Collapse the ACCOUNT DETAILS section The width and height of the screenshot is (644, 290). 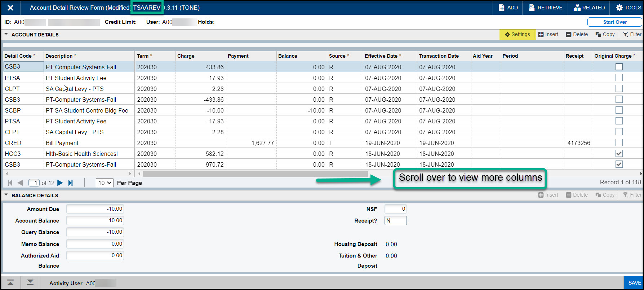tap(6, 34)
